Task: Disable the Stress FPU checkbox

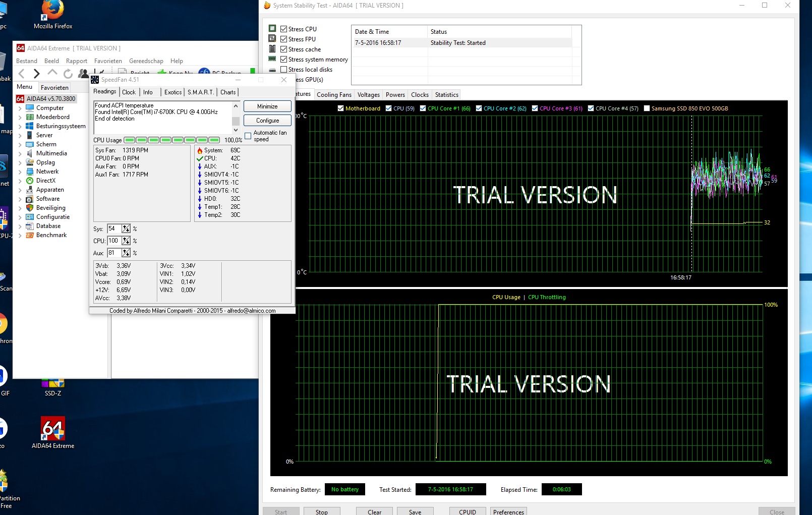Action: [284, 39]
